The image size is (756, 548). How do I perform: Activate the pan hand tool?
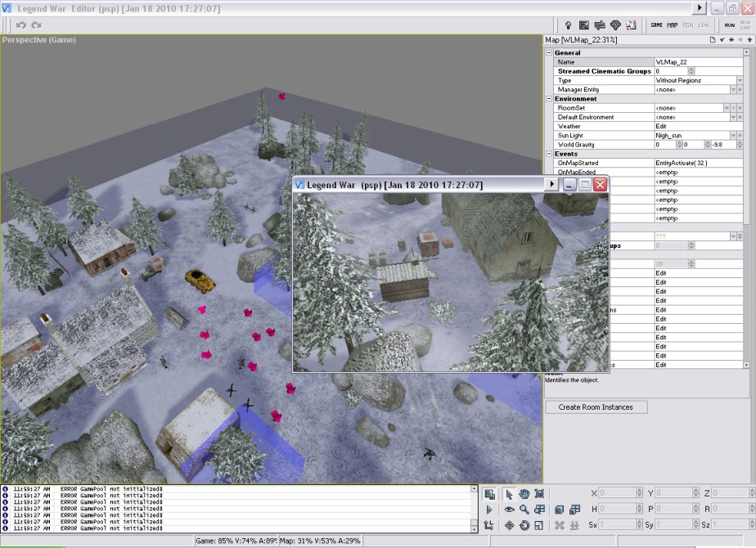524,496
